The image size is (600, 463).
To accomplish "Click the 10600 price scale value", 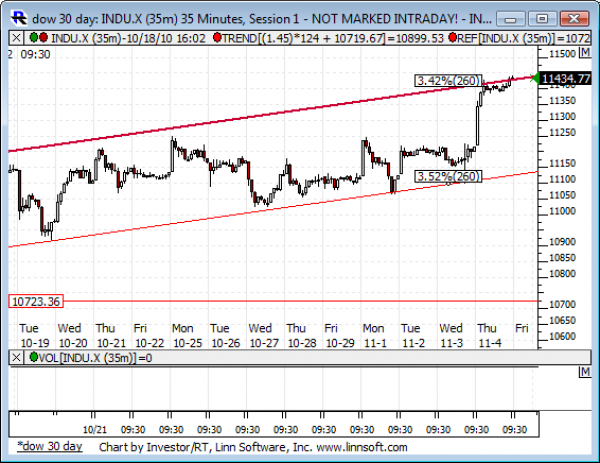I will (x=562, y=336).
